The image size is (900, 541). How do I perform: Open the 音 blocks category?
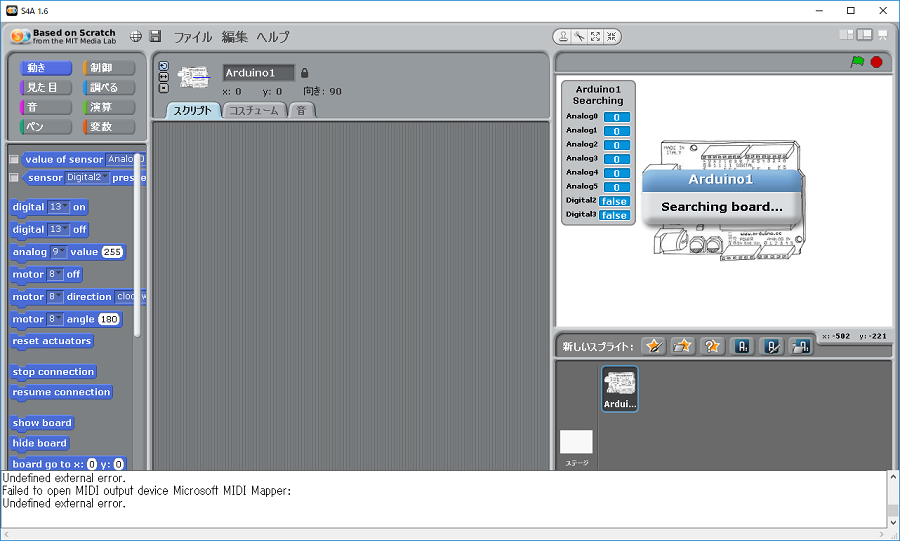[46, 107]
